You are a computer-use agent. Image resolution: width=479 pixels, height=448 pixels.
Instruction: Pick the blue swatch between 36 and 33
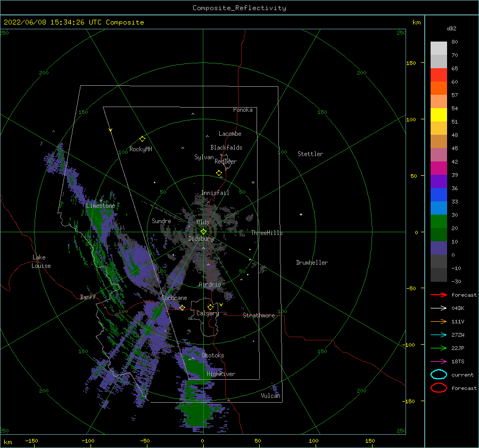[x=439, y=195]
